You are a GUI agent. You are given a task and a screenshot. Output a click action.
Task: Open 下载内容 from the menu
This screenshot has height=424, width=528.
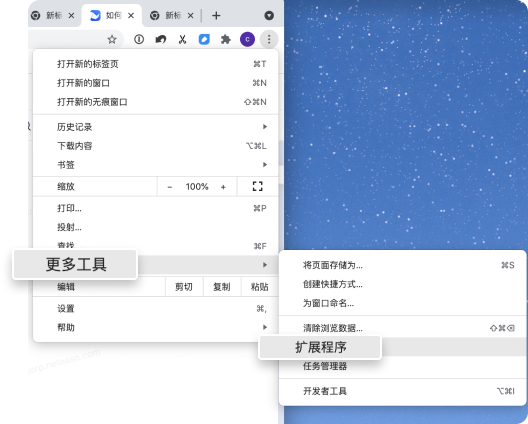click(x=156, y=146)
